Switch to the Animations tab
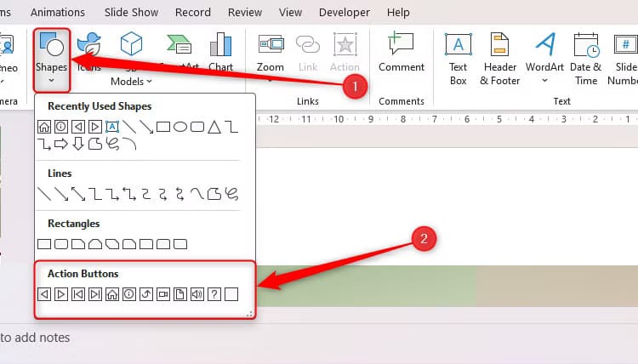 pos(58,13)
